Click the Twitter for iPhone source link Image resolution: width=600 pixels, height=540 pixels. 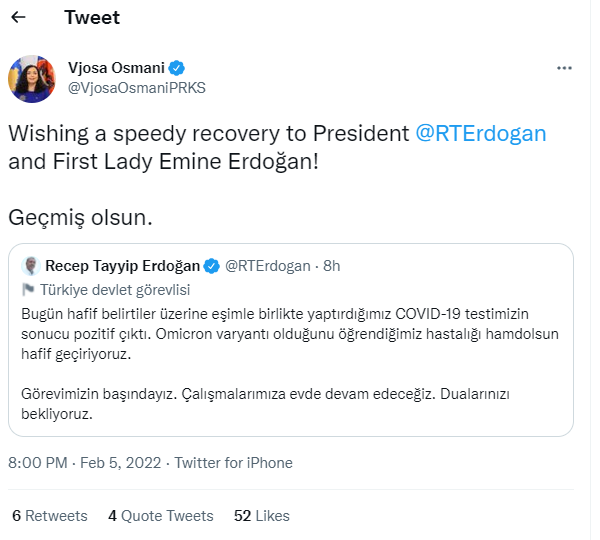(x=234, y=463)
